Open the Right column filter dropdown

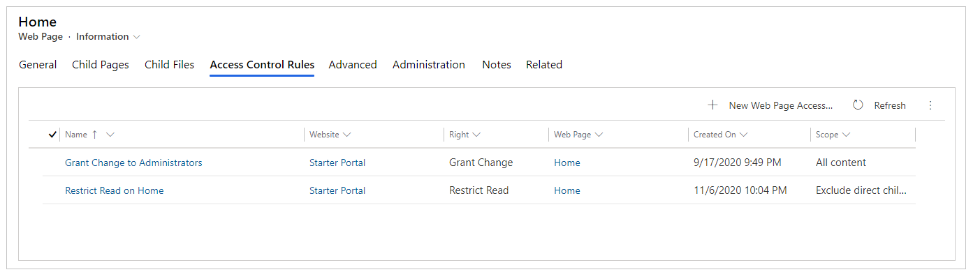coord(476,135)
